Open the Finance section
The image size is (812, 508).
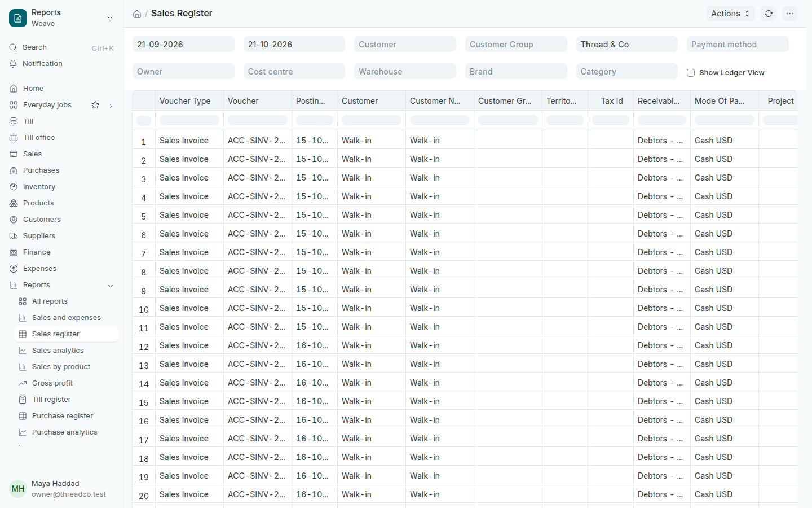coord(61,252)
